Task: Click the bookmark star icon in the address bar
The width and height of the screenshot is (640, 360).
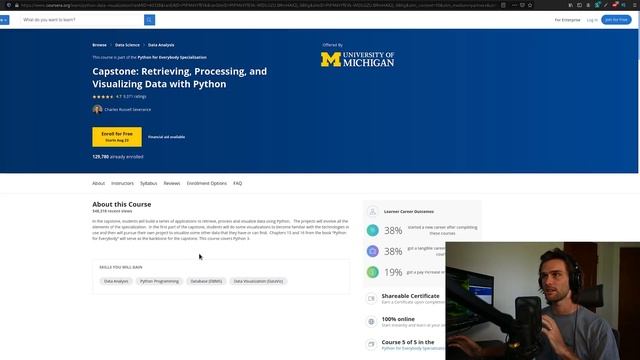Action: [530, 5]
